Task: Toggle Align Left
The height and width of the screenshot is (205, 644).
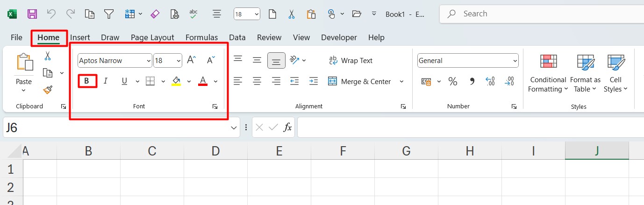Action: pyautogui.click(x=238, y=81)
